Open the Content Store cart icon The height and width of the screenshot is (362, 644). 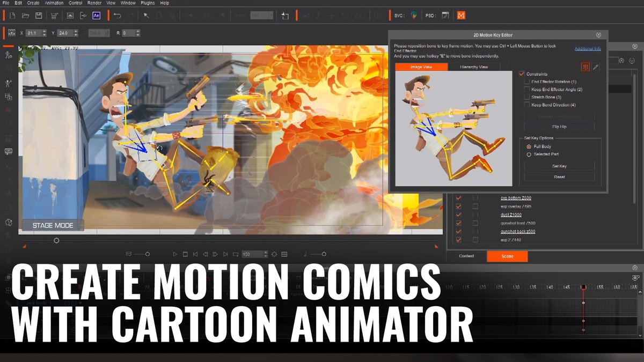pos(55,16)
